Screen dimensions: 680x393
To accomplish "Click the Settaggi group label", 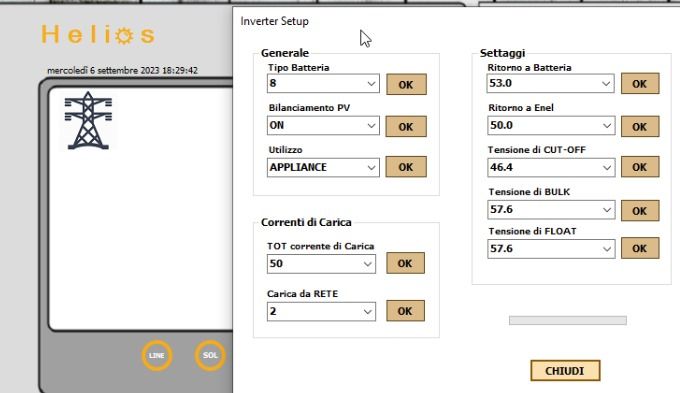I will (502, 53).
